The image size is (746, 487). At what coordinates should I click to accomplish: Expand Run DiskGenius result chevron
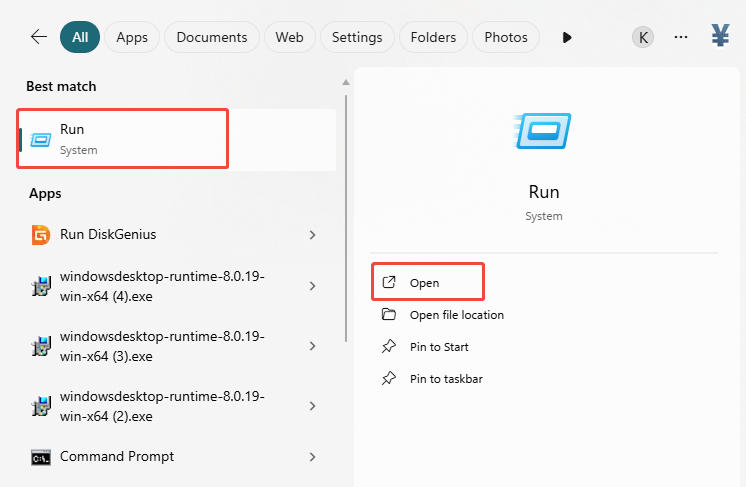pos(312,235)
